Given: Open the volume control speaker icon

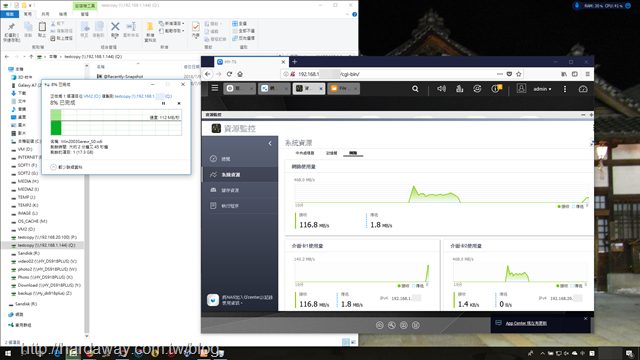Looking at the screenshot, I should click(x=441, y=89).
